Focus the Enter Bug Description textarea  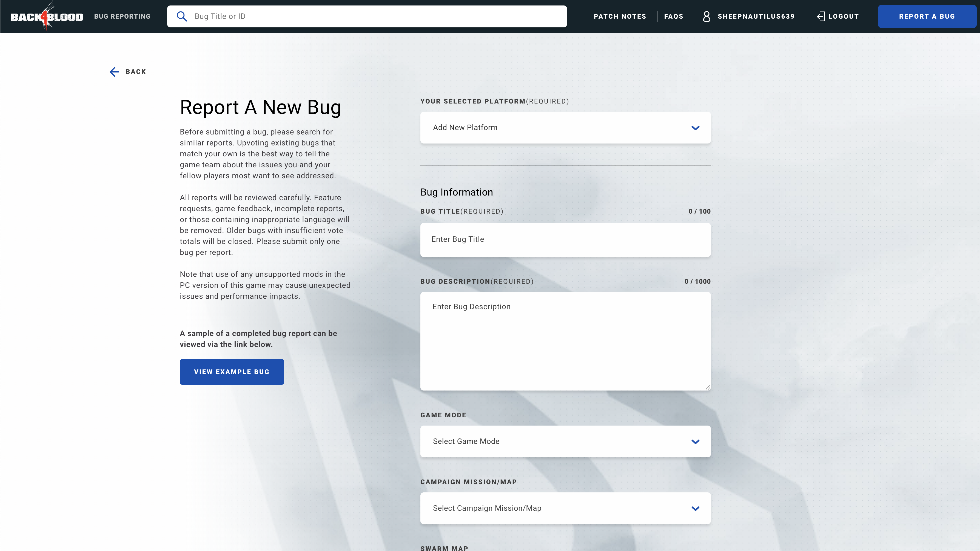tap(565, 341)
